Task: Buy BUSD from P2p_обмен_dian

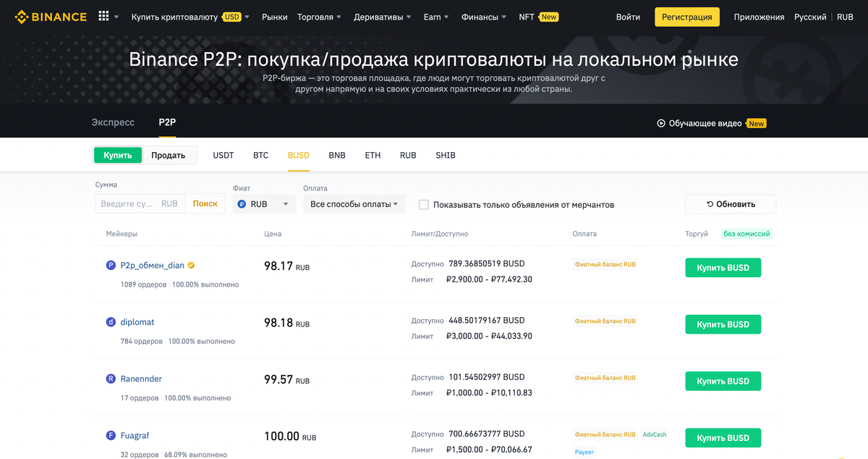Action: pyautogui.click(x=723, y=268)
